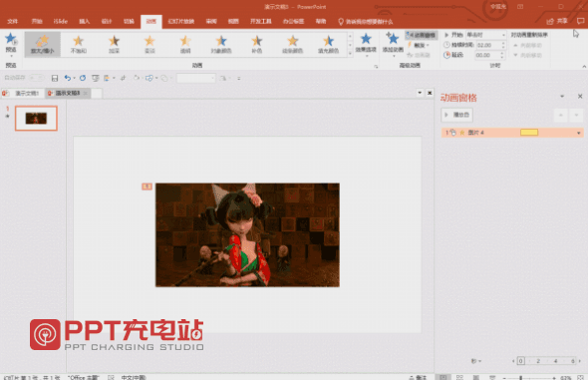Open the Seconds zoom dropdown

pos(476,361)
